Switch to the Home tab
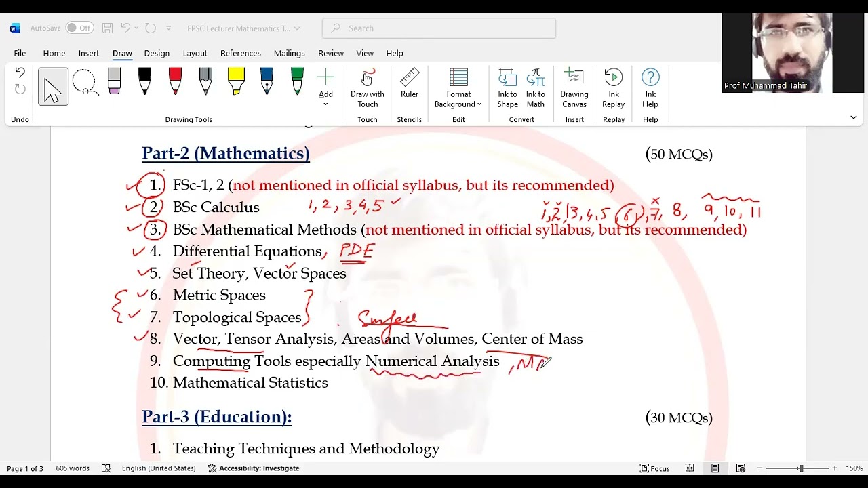The image size is (868, 488). tap(54, 53)
